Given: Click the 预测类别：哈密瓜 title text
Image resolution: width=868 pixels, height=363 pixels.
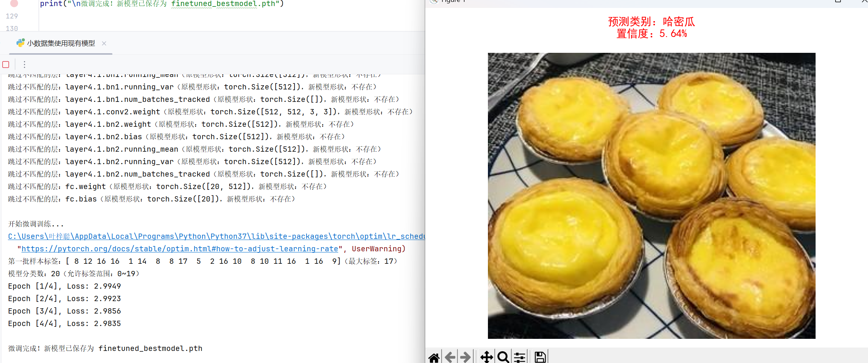Looking at the screenshot, I should pyautogui.click(x=652, y=22).
